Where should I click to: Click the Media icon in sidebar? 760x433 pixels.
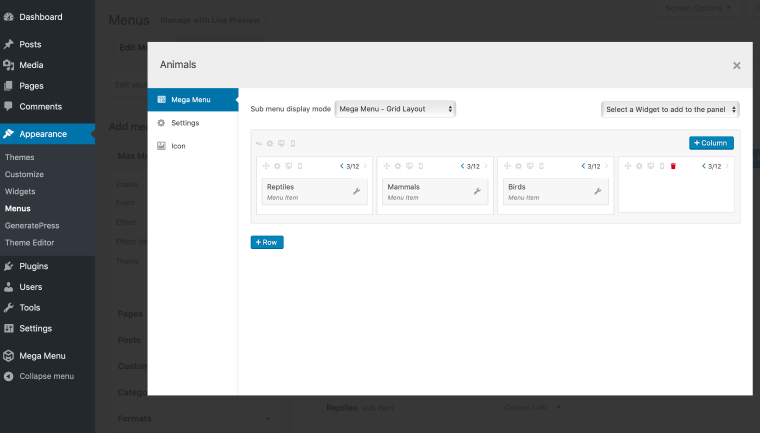click(8, 65)
